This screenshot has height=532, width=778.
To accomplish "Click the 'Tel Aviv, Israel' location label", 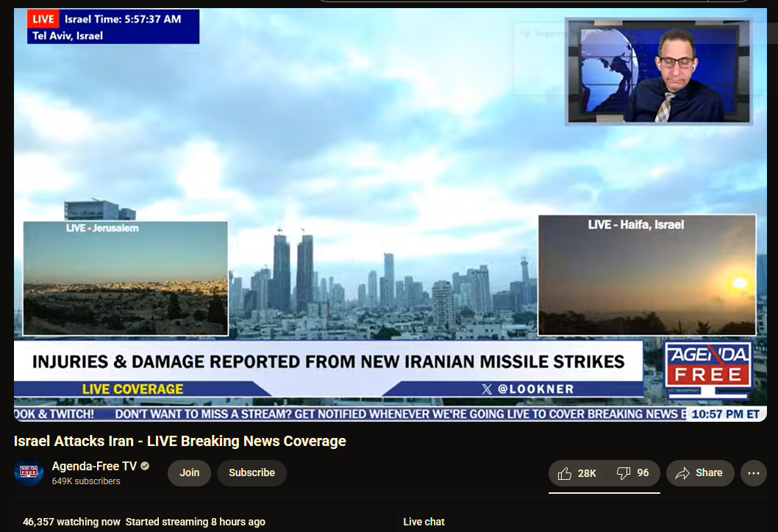I will coord(68,36).
